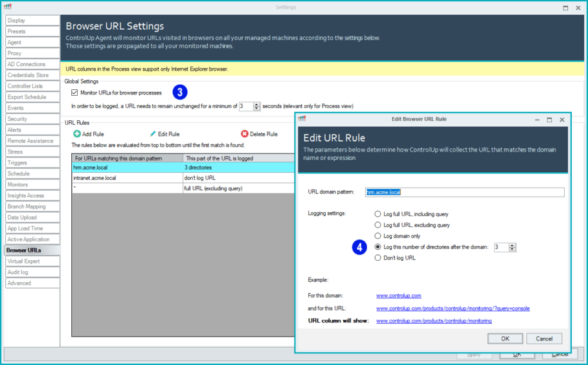588x365 pixels.
Task: Select Log domain only option
Action: point(378,236)
